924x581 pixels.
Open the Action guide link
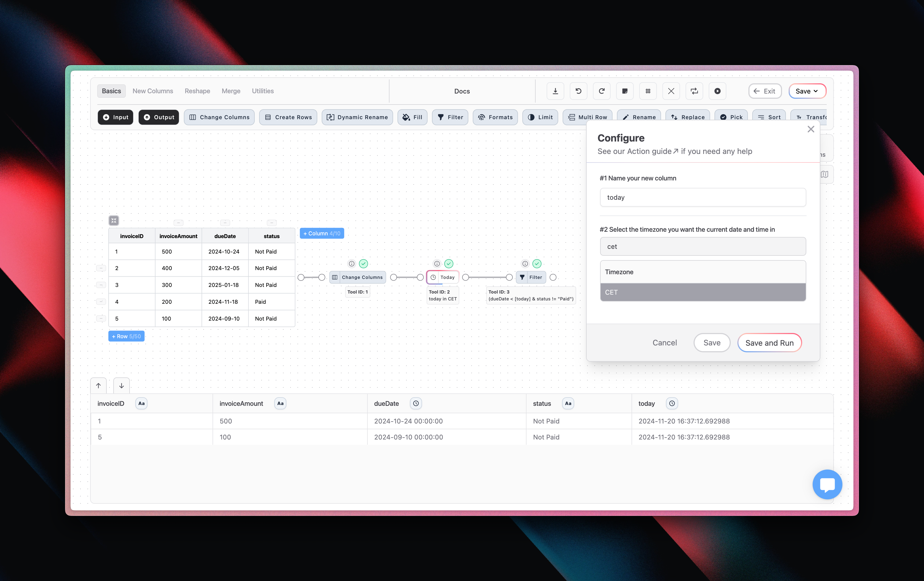click(652, 151)
